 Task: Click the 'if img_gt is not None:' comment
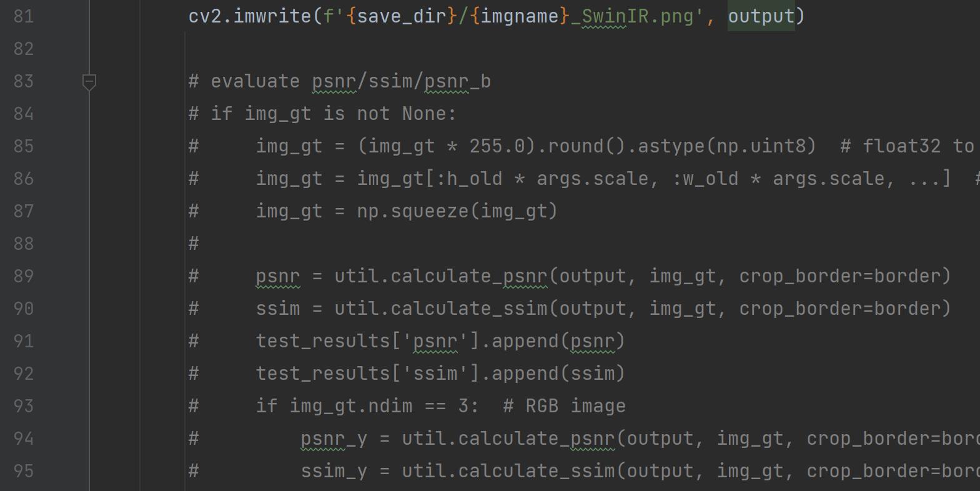point(334,114)
